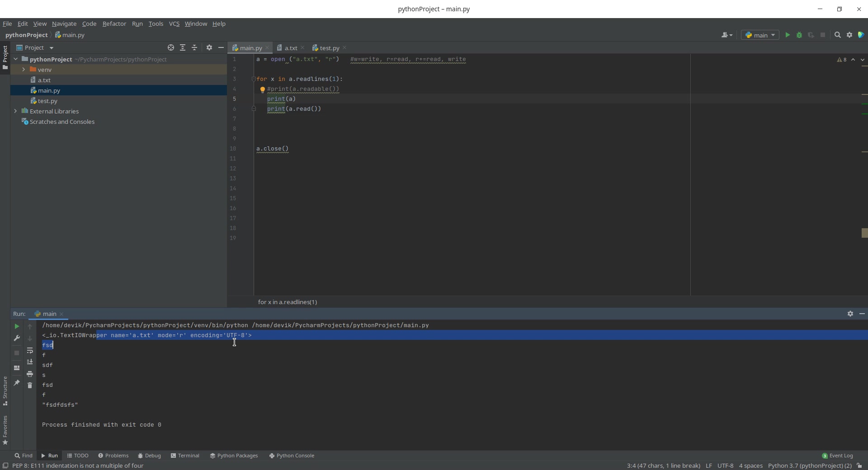Enable scroll to end in console

(30, 362)
